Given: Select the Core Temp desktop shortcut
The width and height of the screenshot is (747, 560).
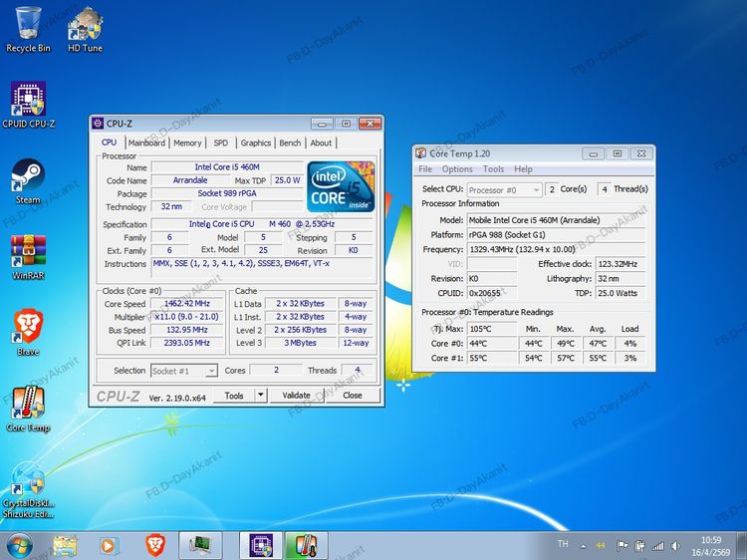Looking at the screenshot, I should [28, 409].
